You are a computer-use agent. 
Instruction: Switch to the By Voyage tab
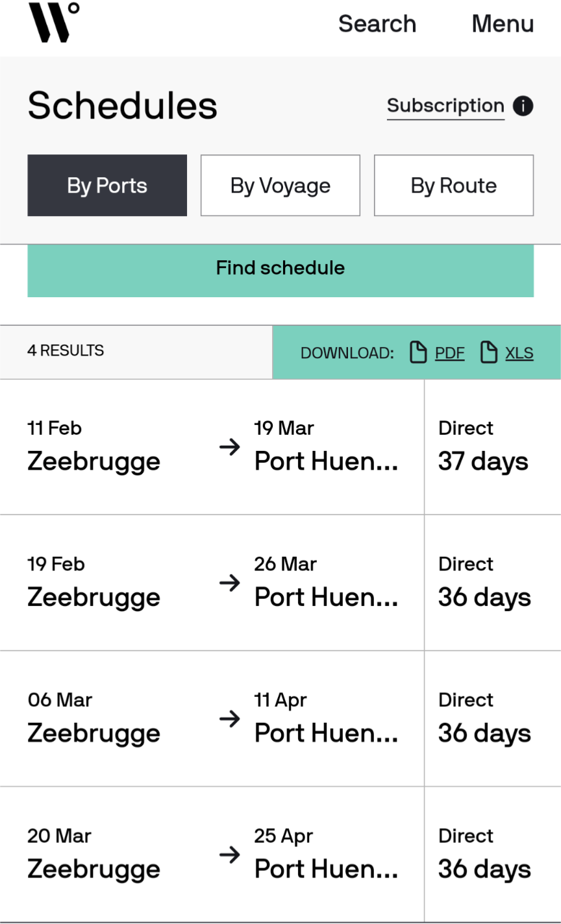pos(280,186)
